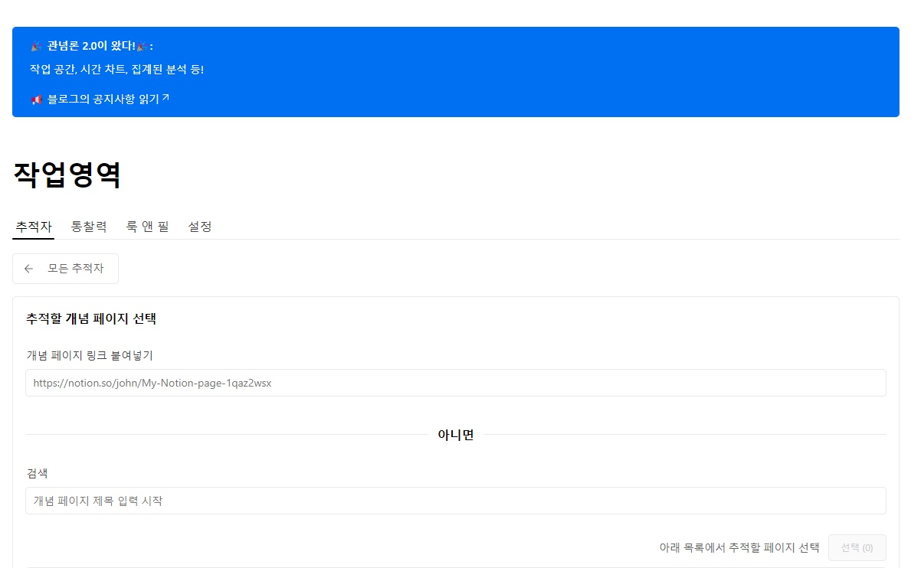Click the 선택 (0) button
The width and height of the screenshot is (924, 568).
point(857,548)
